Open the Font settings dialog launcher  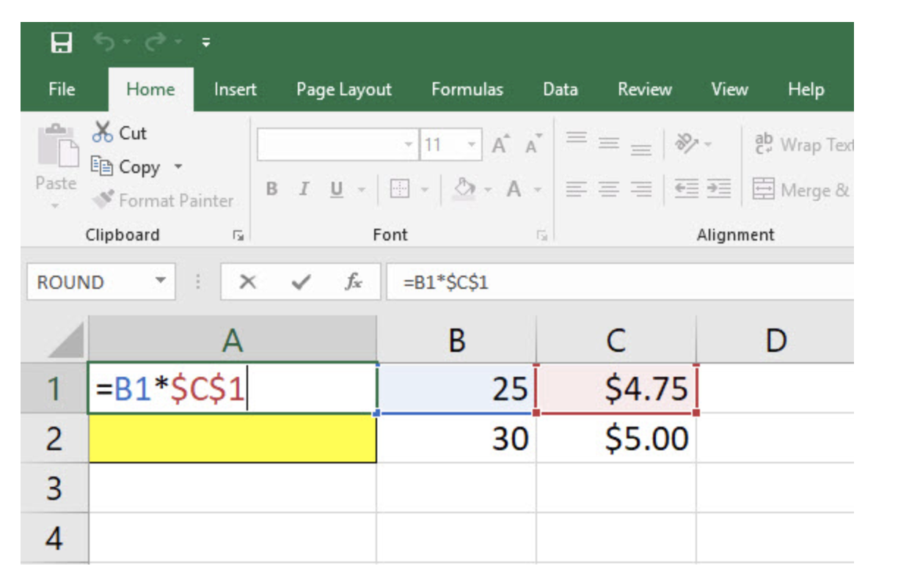[541, 235]
